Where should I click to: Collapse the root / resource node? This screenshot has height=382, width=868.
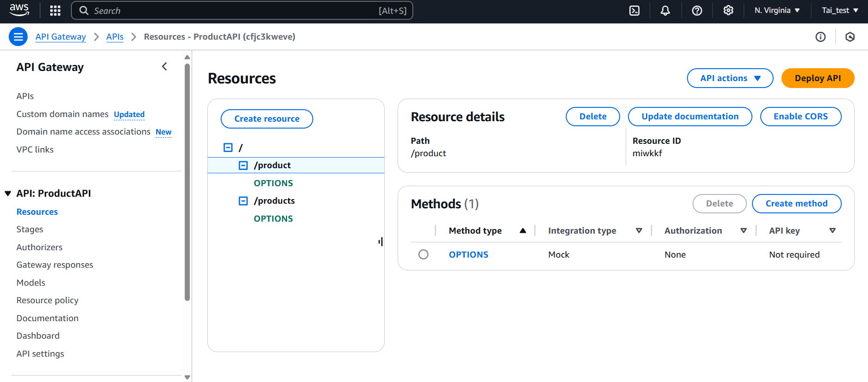[x=228, y=147]
